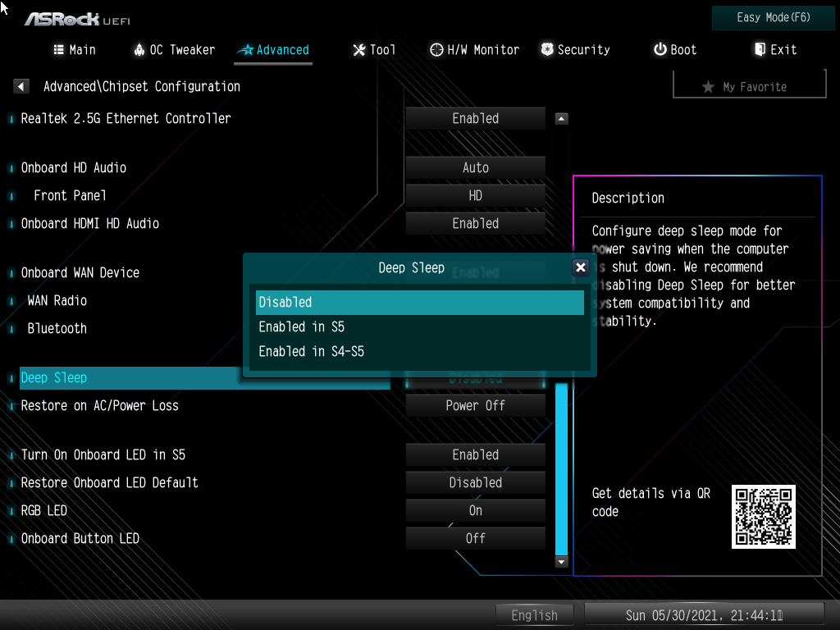Click the H/W Monitor gauge icon
The width and height of the screenshot is (840, 630).
436,50
